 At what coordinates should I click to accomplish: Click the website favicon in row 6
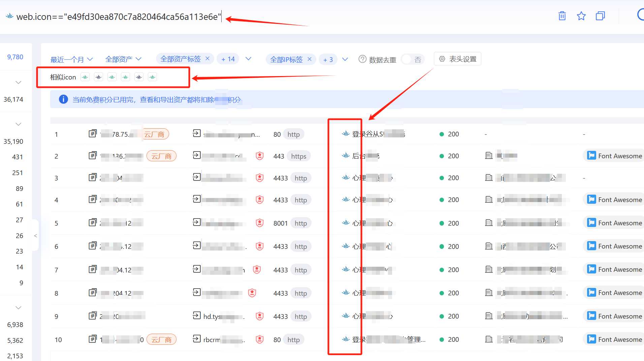coord(345,246)
